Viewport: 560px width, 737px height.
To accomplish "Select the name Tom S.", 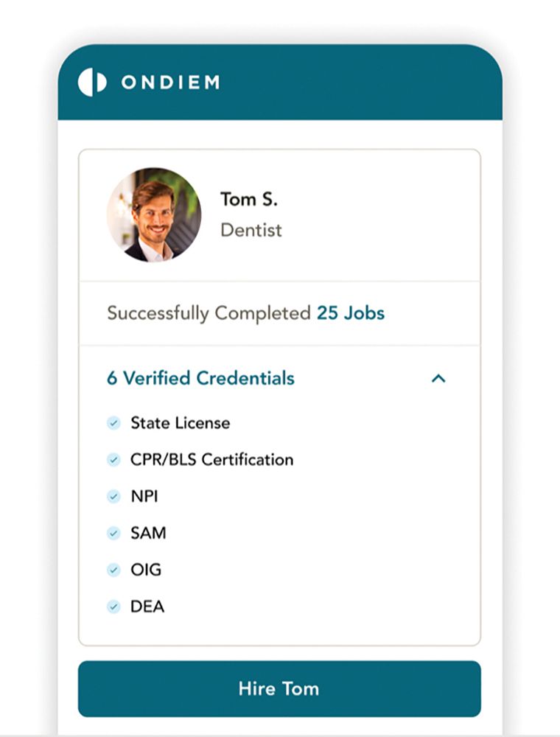I will (249, 199).
